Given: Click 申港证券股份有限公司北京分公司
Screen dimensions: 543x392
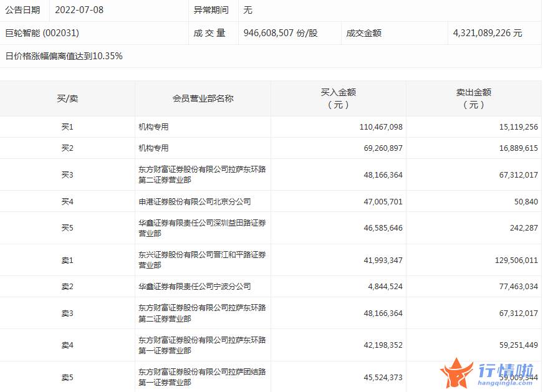Looking at the screenshot, I should tap(195, 201).
